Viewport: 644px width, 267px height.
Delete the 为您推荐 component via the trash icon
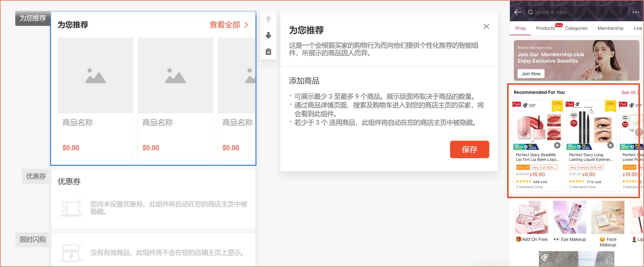coord(268,52)
